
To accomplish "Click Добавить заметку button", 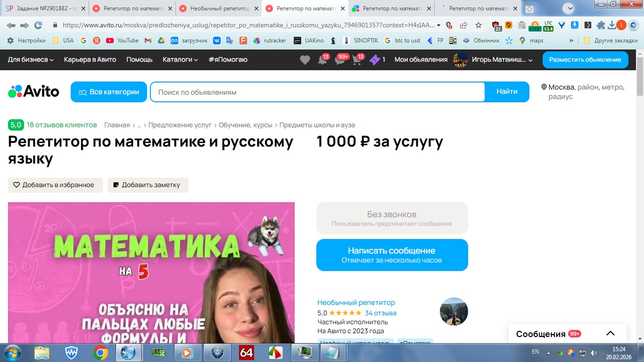I will pos(148,185).
